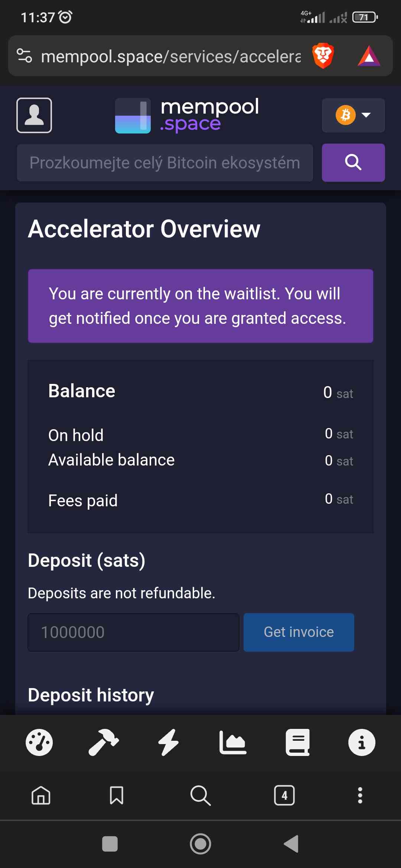
Task: Open the mining hammer tab
Action: [x=104, y=742]
